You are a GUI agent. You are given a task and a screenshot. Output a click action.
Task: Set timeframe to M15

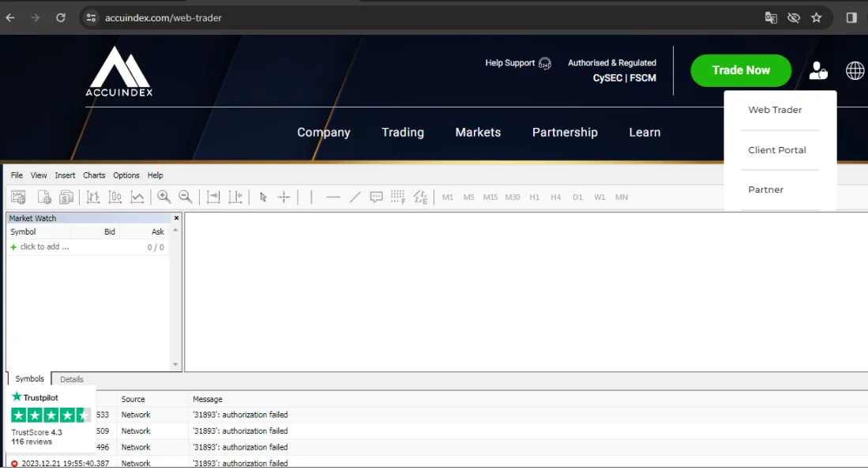[x=490, y=197]
